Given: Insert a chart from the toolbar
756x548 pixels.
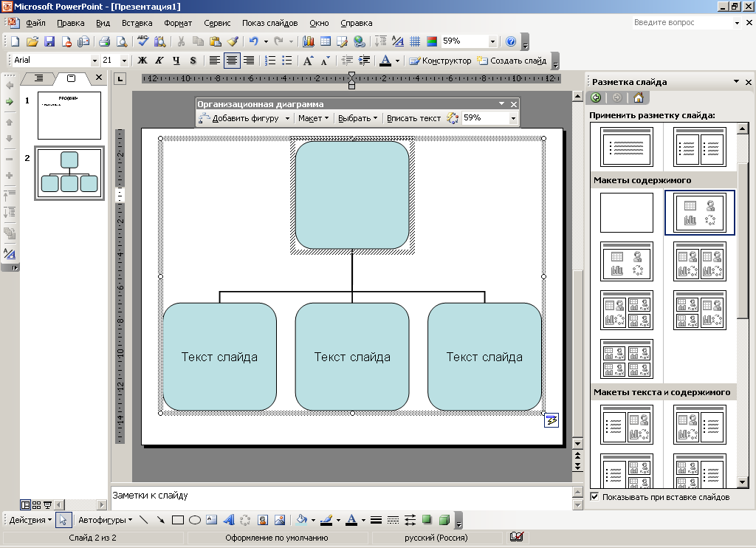Looking at the screenshot, I should [308, 41].
